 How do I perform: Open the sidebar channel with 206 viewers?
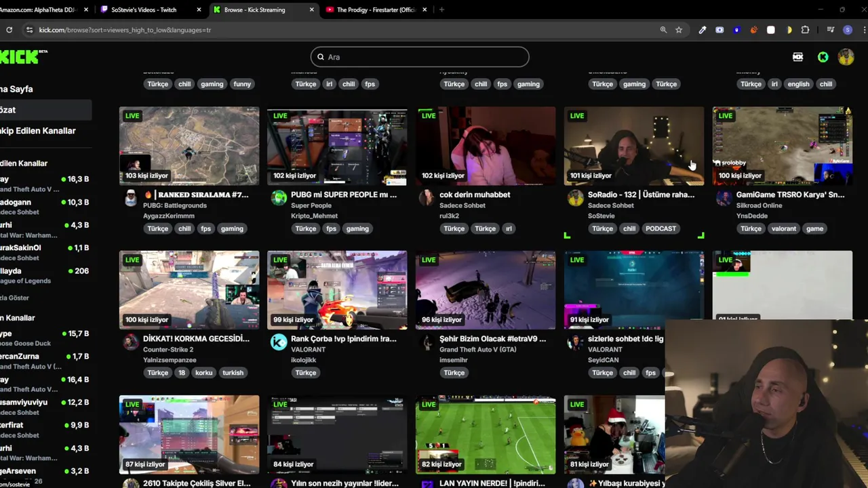[x=45, y=275]
